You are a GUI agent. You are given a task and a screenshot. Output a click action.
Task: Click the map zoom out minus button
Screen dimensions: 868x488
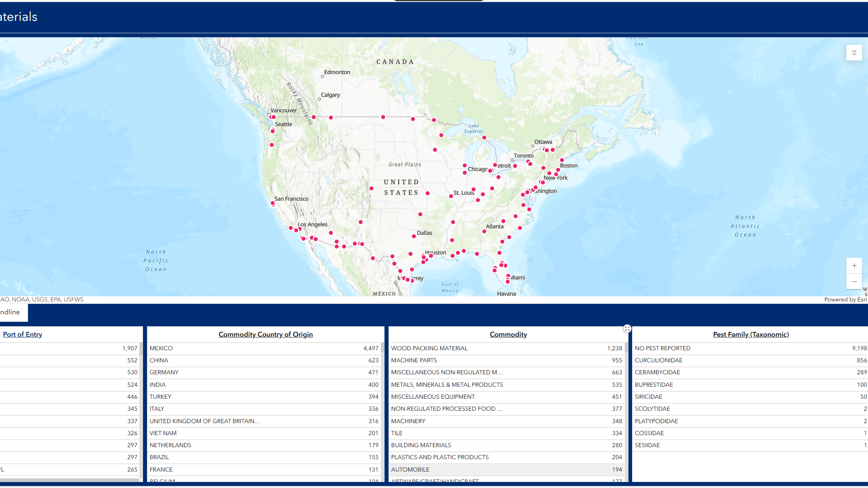coord(854,281)
